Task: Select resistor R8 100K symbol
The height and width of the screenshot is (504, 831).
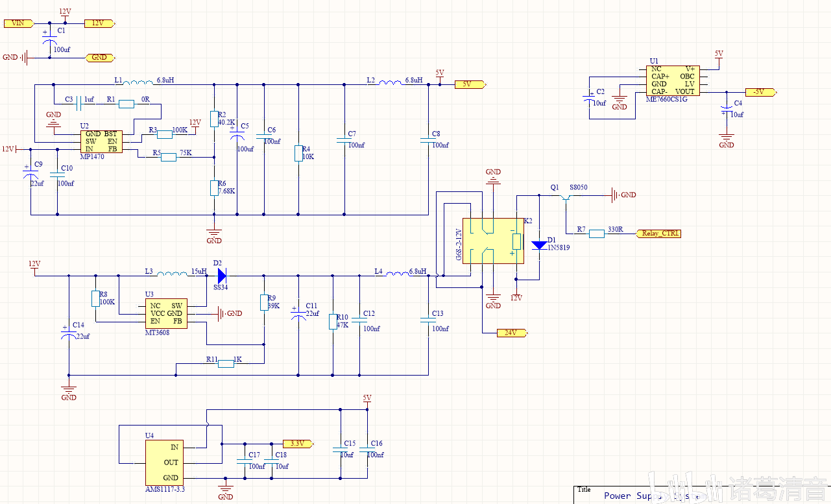Action: pyautogui.click(x=95, y=298)
